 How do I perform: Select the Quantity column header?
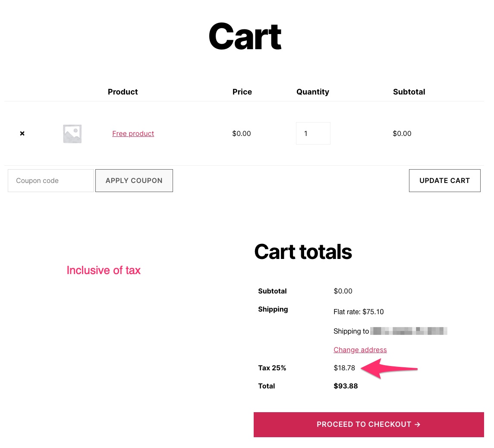[313, 91]
